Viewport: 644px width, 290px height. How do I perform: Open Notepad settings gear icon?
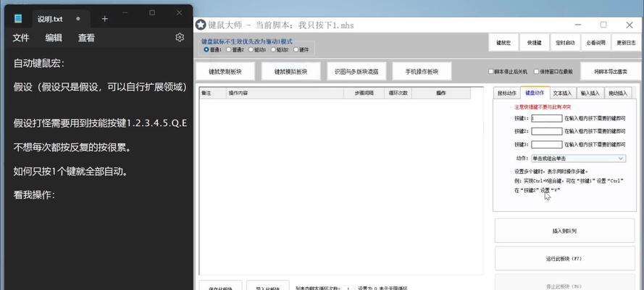point(180,38)
